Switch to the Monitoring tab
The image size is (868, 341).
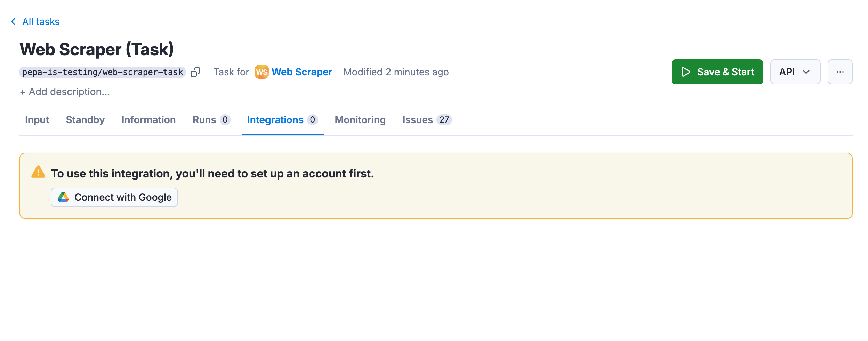(360, 120)
